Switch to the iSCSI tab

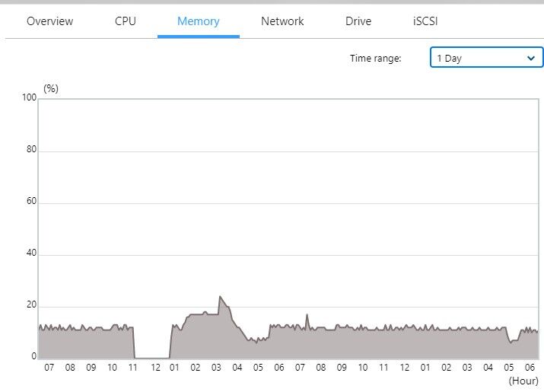pos(425,21)
